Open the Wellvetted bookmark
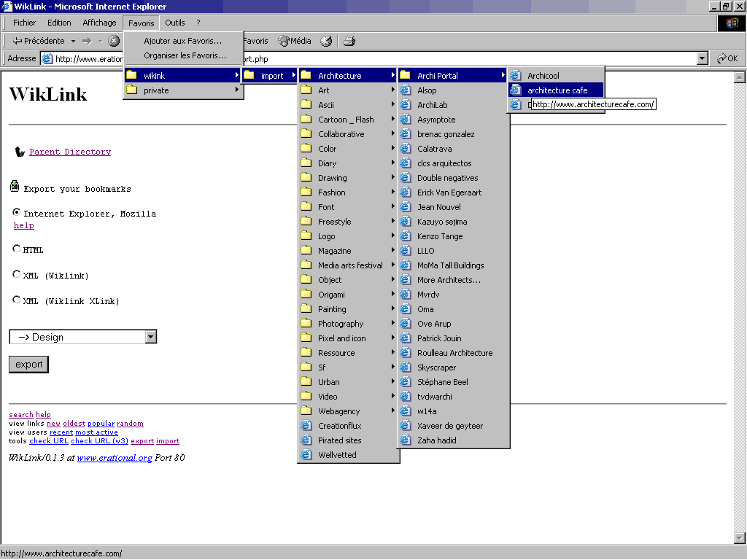The image size is (747, 560). (348, 455)
